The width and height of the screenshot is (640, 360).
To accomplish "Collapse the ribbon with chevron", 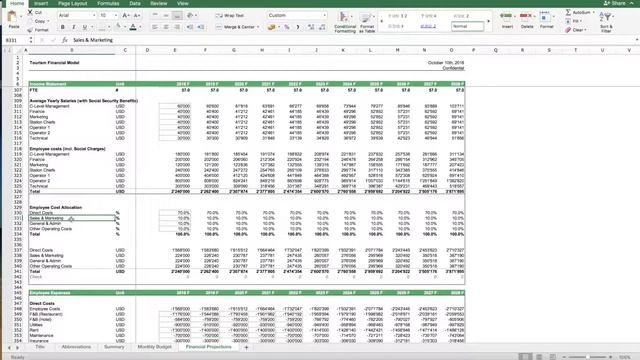I will [x=631, y=3].
